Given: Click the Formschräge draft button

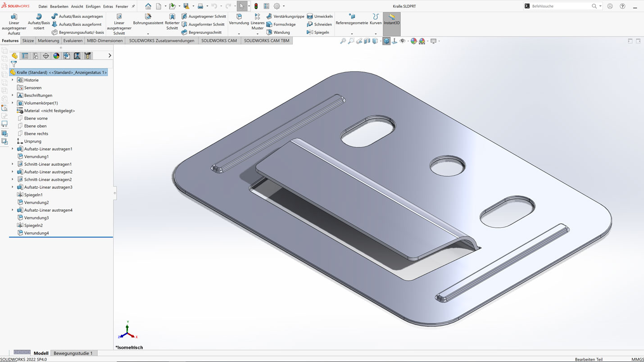Looking at the screenshot, I should tap(281, 24).
